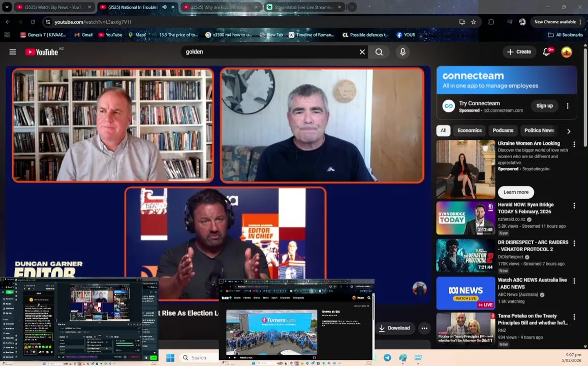Open the three-dot more actions below video

pyautogui.click(x=424, y=328)
